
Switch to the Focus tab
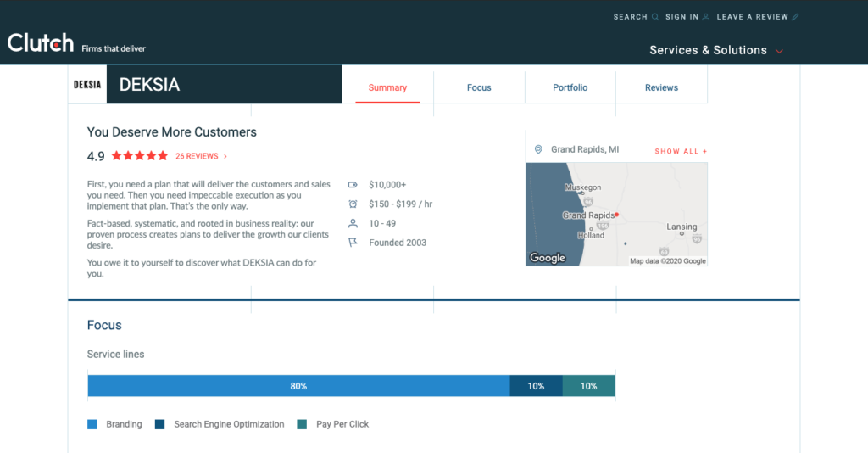(479, 87)
